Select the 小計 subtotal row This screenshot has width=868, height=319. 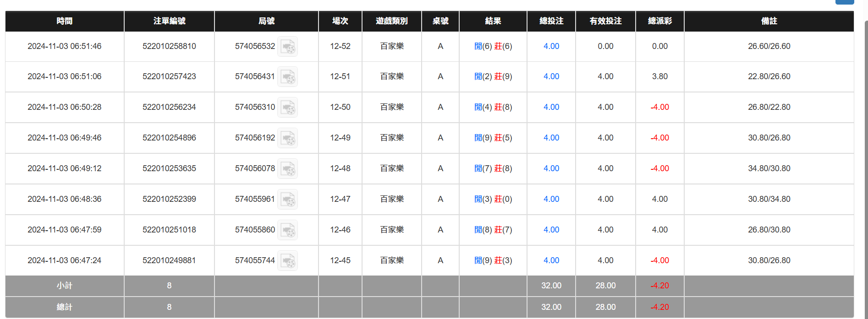64,285
